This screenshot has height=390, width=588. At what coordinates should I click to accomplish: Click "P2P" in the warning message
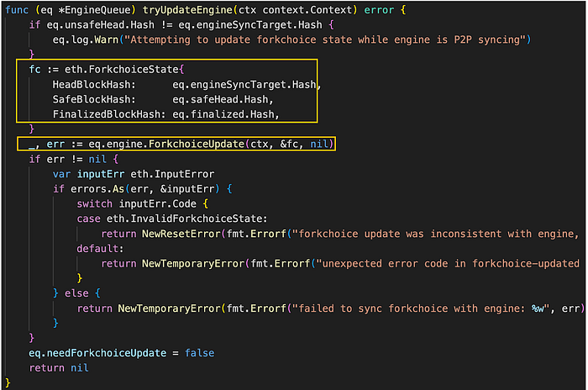463,40
